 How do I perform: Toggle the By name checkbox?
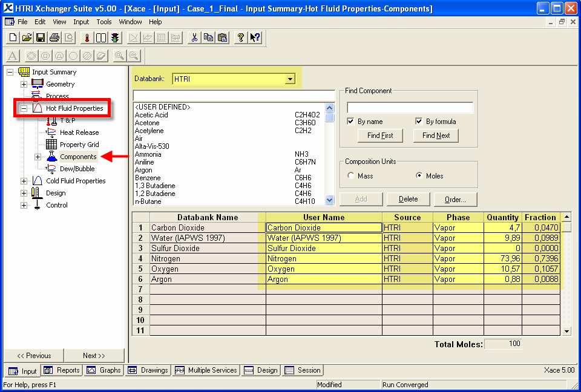[x=350, y=121]
